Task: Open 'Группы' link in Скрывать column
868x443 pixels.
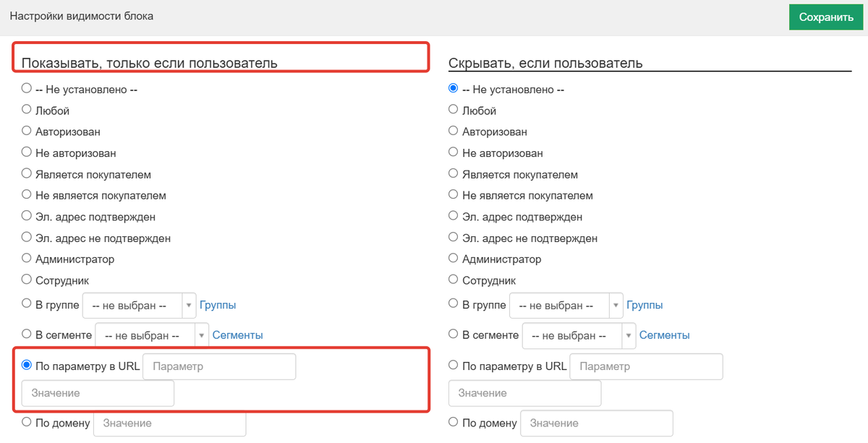Action: tap(644, 306)
